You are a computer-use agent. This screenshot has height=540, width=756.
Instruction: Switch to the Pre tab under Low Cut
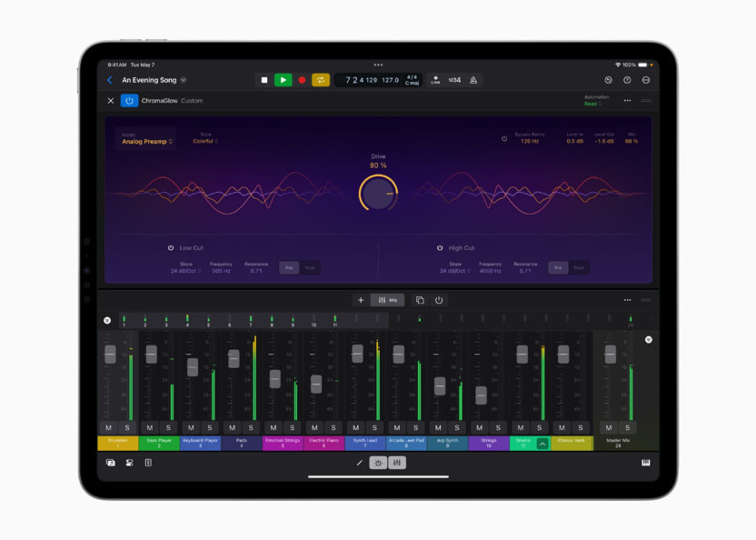[289, 268]
